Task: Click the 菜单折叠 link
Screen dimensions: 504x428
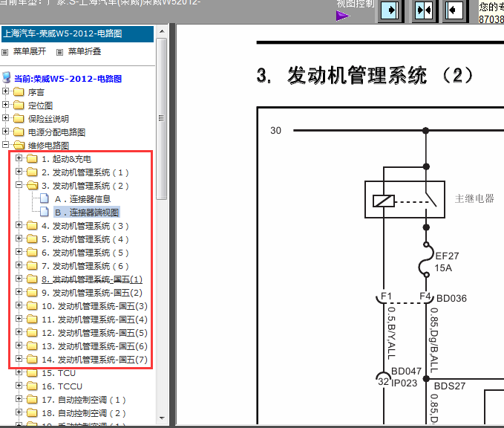Action: 85,51
